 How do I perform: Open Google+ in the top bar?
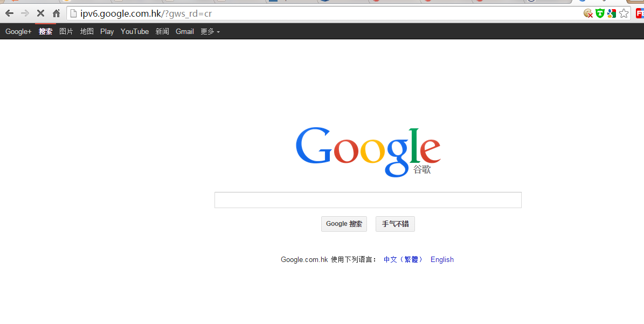tap(18, 32)
